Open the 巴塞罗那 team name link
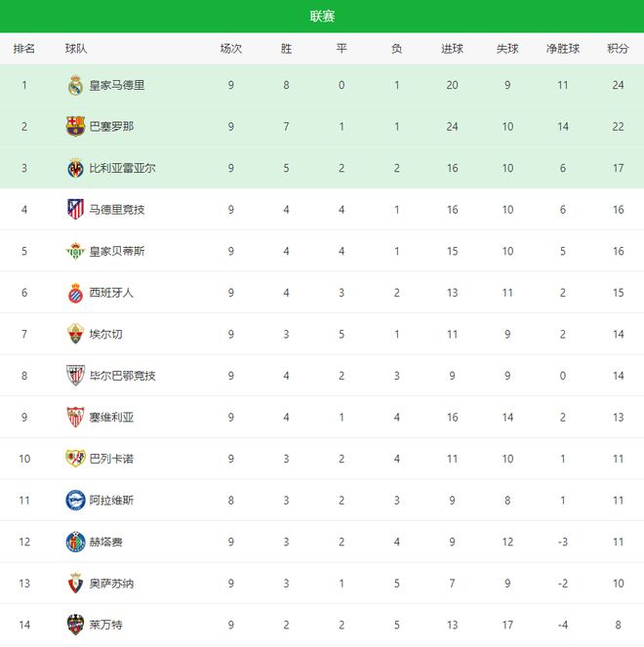The height and width of the screenshot is (647, 644). pyautogui.click(x=110, y=127)
